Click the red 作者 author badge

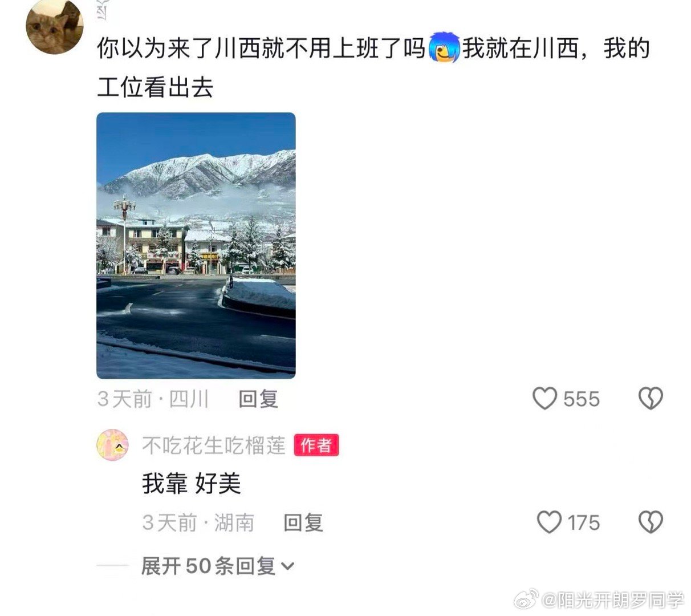[316, 445]
